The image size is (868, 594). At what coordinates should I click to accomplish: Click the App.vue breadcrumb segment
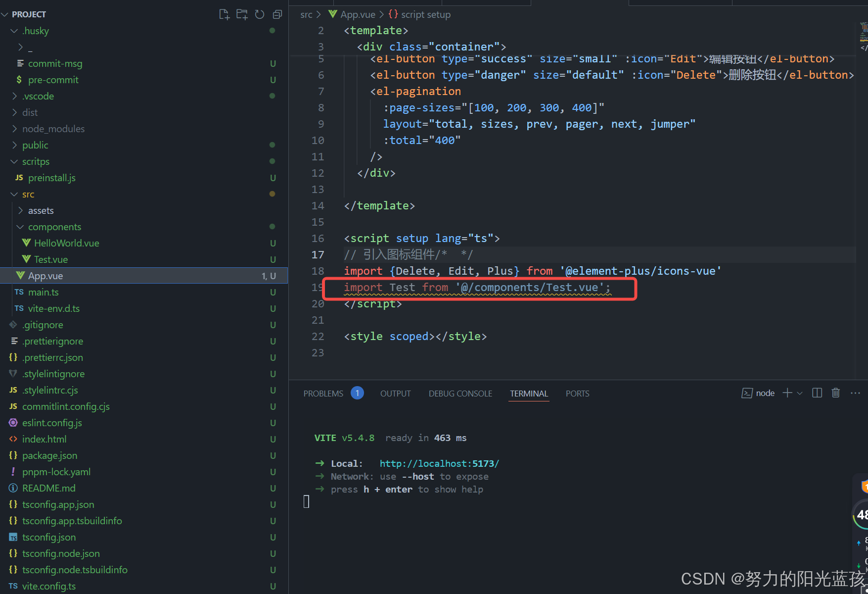pyautogui.click(x=352, y=14)
